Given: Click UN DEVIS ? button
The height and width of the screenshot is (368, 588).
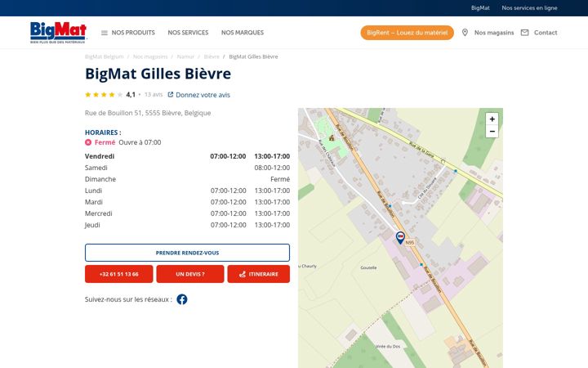Looking at the screenshot, I should (190, 274).
